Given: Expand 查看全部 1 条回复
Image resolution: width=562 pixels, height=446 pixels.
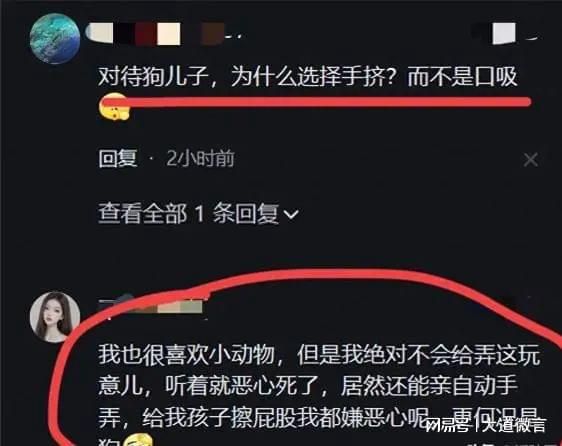Looking at the screenshot, I should [198, 213].
